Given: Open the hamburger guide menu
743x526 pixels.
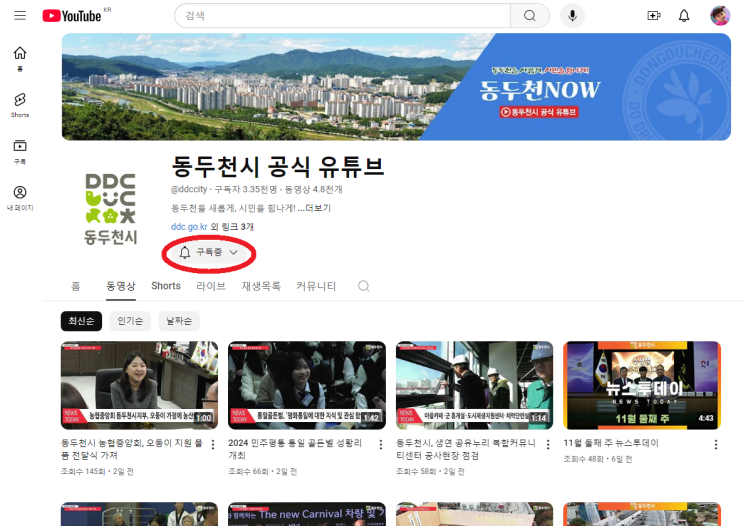Looking at the screenshot, I should (x=20, y=16).
